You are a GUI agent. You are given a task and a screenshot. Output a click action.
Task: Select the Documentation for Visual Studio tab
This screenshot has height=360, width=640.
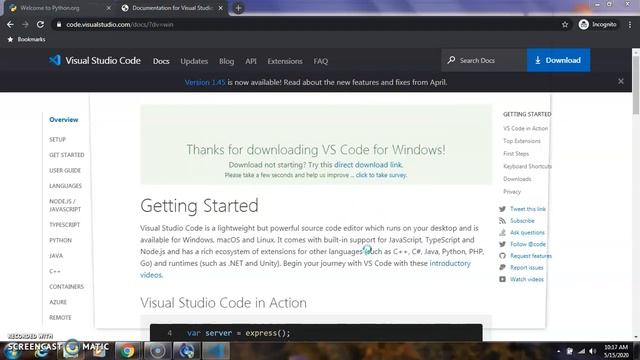172,8
